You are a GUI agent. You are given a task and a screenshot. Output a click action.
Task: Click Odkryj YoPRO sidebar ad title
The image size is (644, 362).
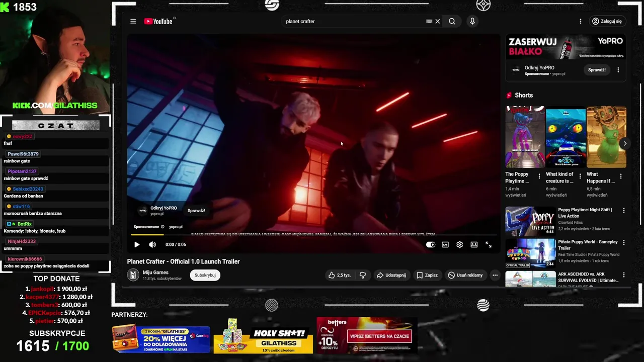click(x=539, y=67)
